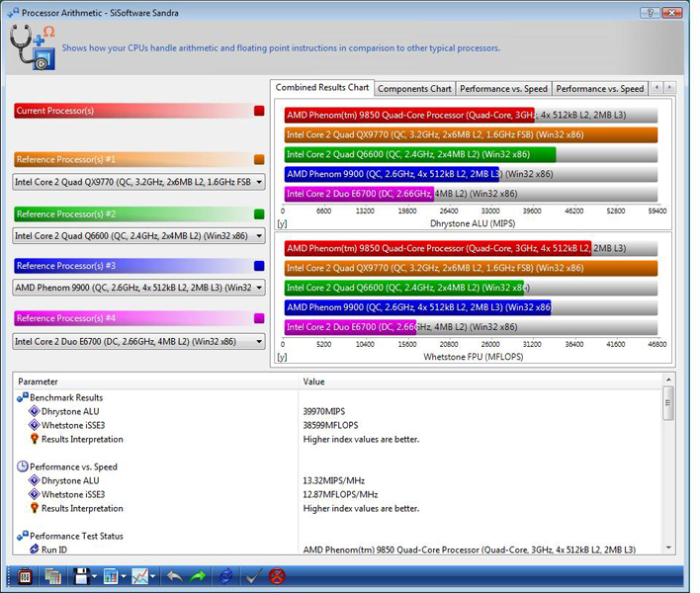Click the Run ID row icon
This screenshot has height=593, width=700.
(x=35, y=550)
